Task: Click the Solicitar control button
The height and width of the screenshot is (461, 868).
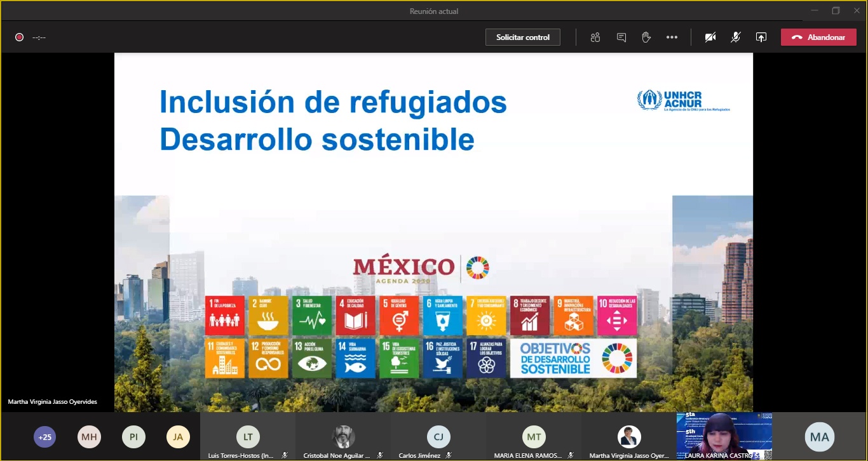Action: coord(523,37)
